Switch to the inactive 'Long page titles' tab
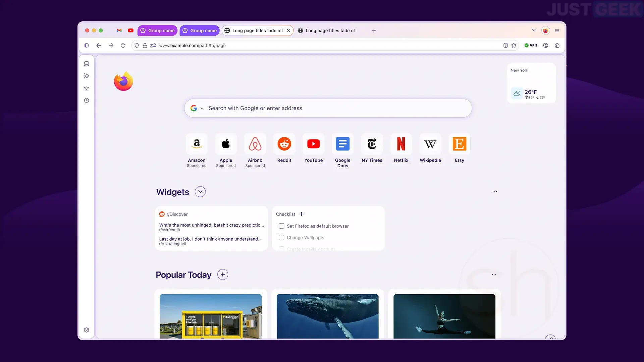644x362 pixels. coord(327,31)
